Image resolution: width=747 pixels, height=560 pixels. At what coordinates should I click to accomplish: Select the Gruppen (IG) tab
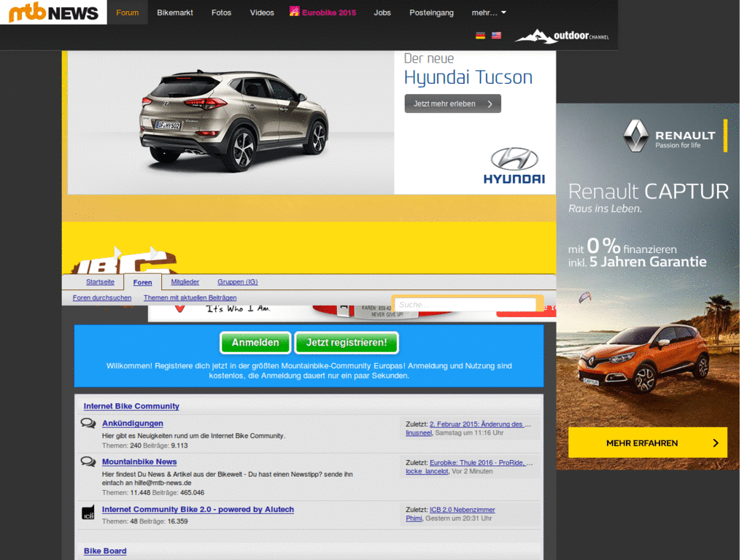click(x=237, y=282)
